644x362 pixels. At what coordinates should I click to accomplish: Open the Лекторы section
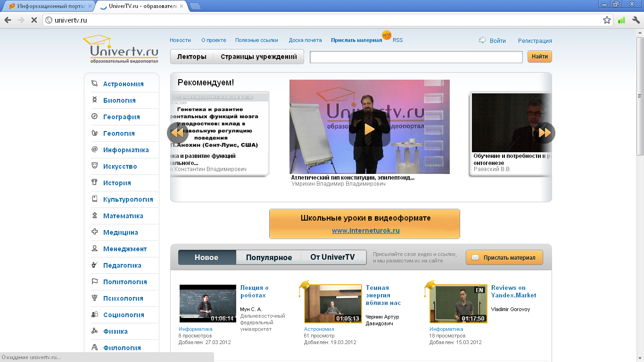coord(192,57)
